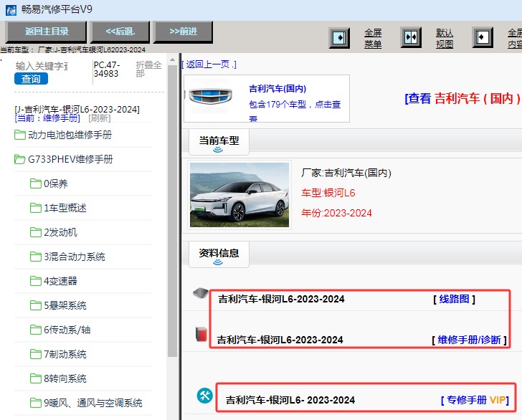Click folder icon next to 2发动机

(36, 232)
